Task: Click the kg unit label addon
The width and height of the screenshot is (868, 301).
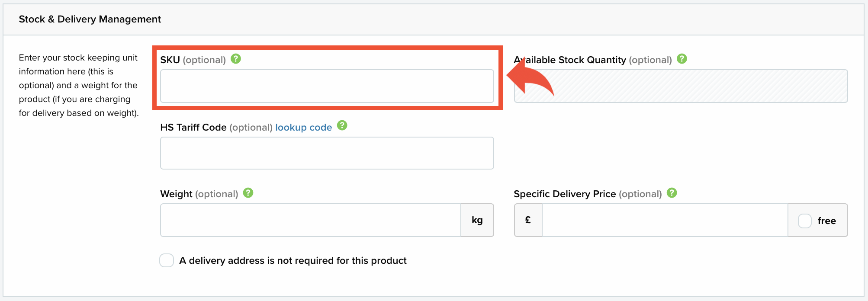Action: pyautogui.click(x=477, y=220)
